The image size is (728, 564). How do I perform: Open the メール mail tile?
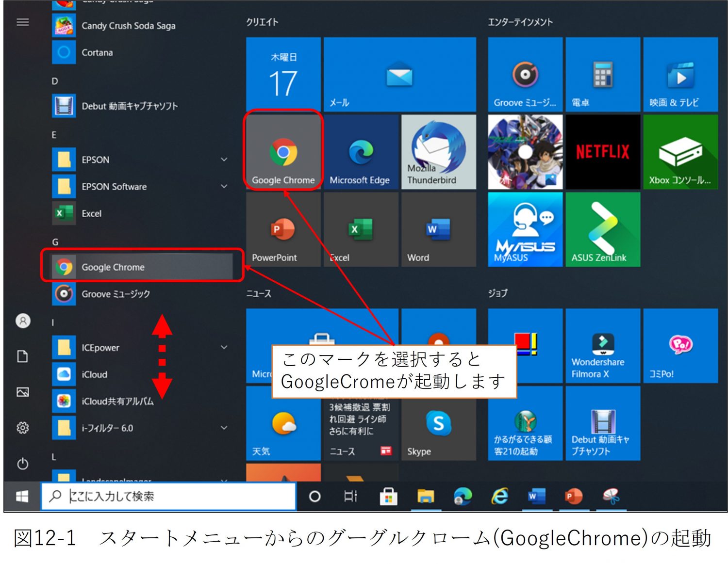coord(399,74)
